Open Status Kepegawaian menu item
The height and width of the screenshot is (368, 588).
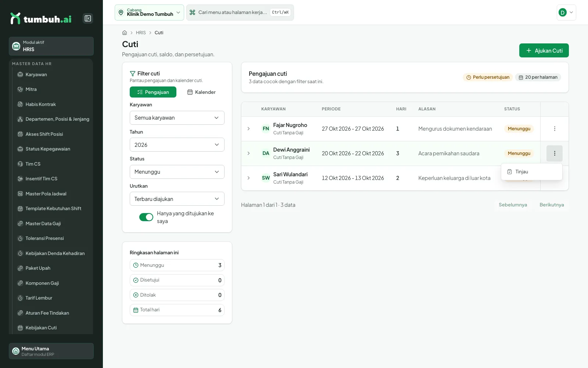point(53,149)
